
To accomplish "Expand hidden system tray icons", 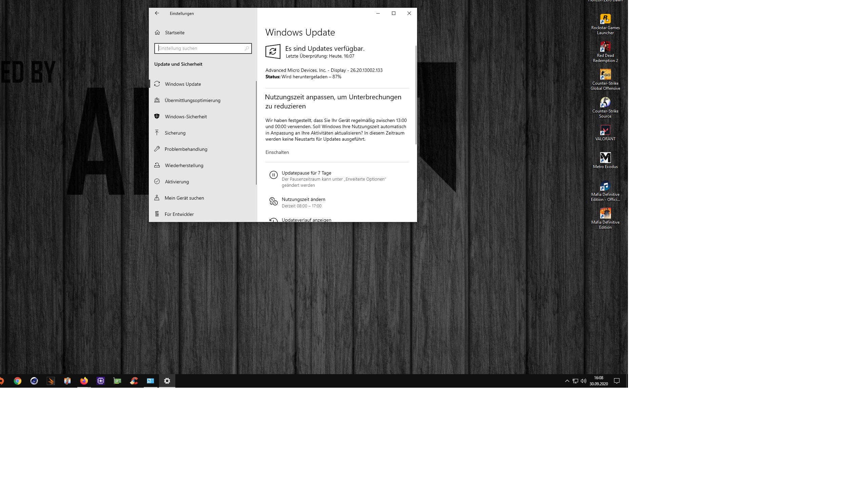I will [567, 381].
